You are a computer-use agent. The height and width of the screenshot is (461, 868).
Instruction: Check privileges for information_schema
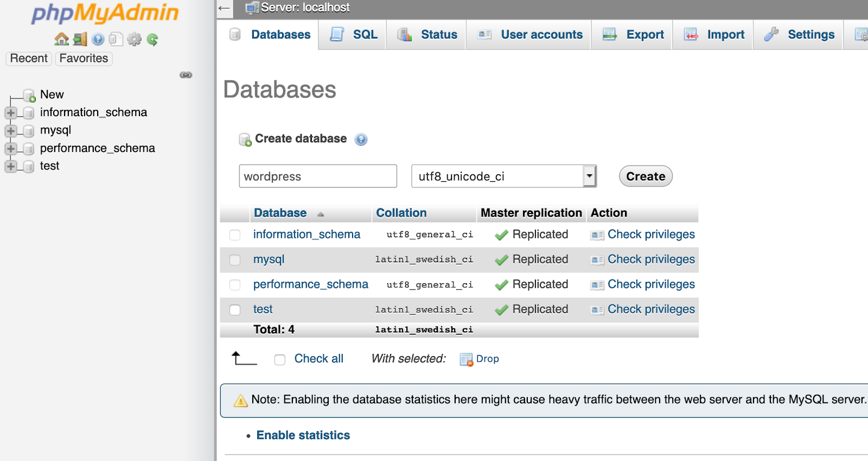(x=651, y=235)
